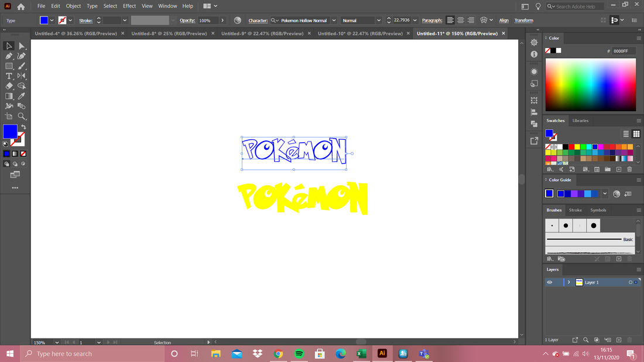Set color mode to Color fill
Viewport: 644px width, 362px height.
6,153
